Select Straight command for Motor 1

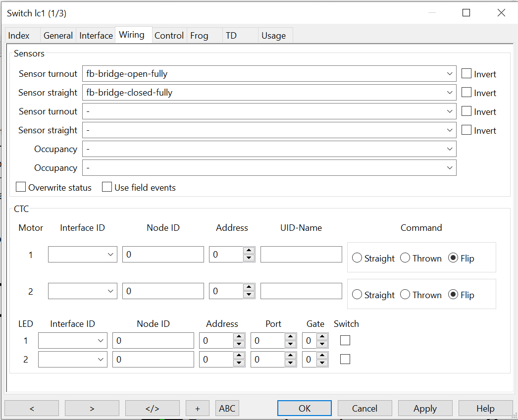pyautogui.click(x=357, y=258)
